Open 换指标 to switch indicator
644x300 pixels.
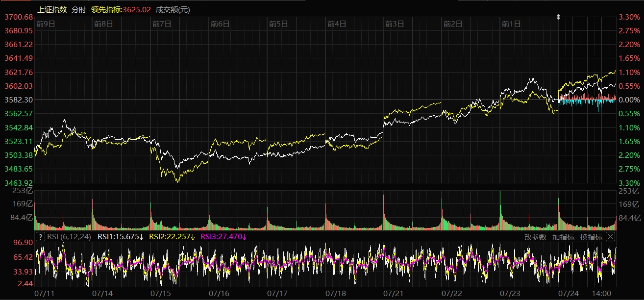pos(591,237)
